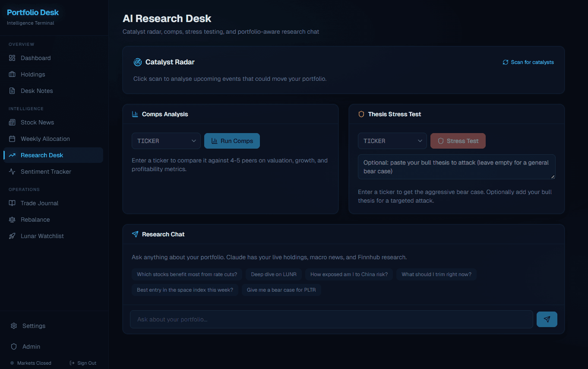This screenshot has height=369, width=588.
Task: Click Scan for catalysts link
Action: pyautogui.click(x=528, y=62)
